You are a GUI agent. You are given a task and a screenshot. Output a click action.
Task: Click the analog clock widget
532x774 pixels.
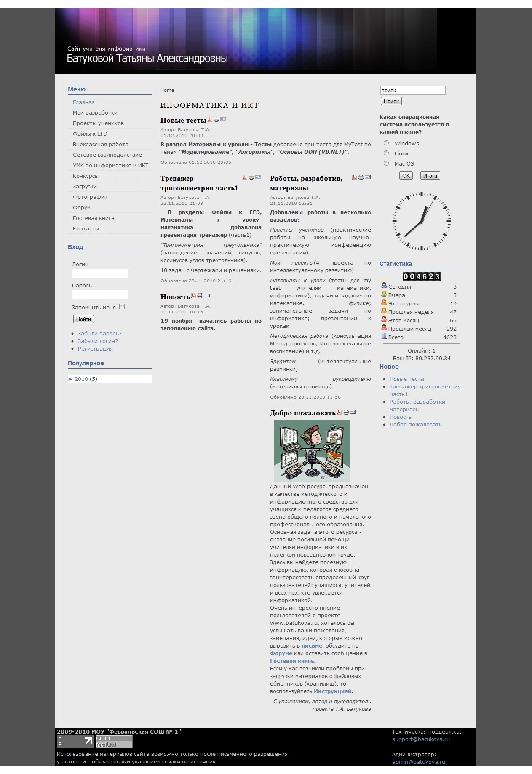[x=422, y=221]
